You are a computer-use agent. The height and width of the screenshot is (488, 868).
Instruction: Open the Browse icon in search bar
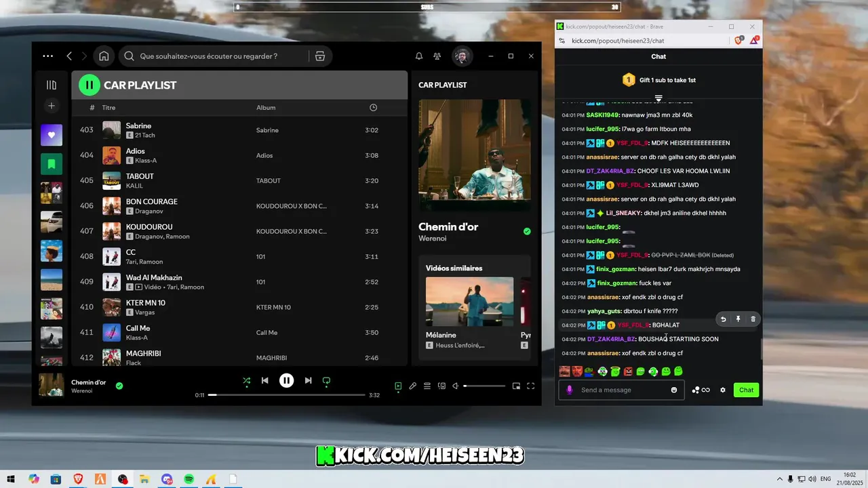320,56
